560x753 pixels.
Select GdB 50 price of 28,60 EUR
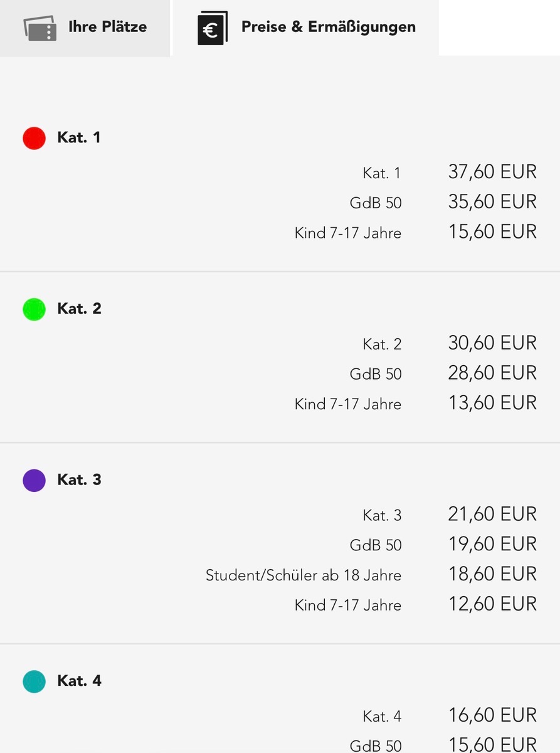492,373
